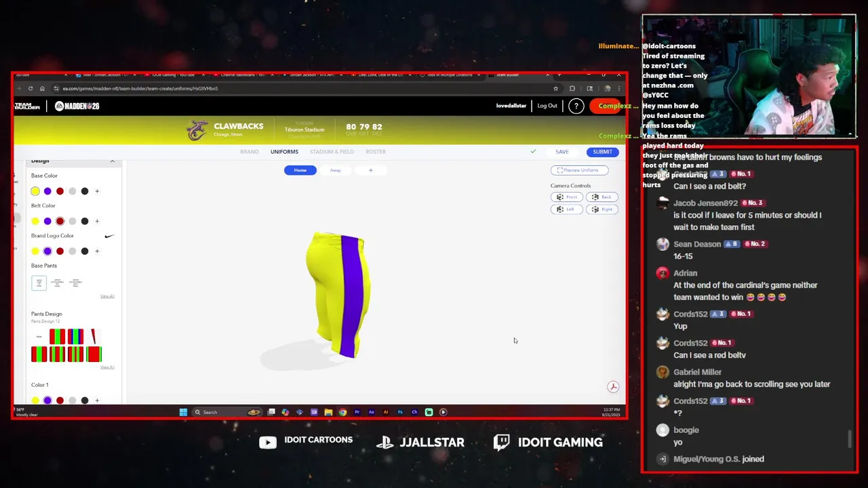Add a Color 1 swatch with plus
The width and height of the screenshot is (868, 488).
(97, 400)
